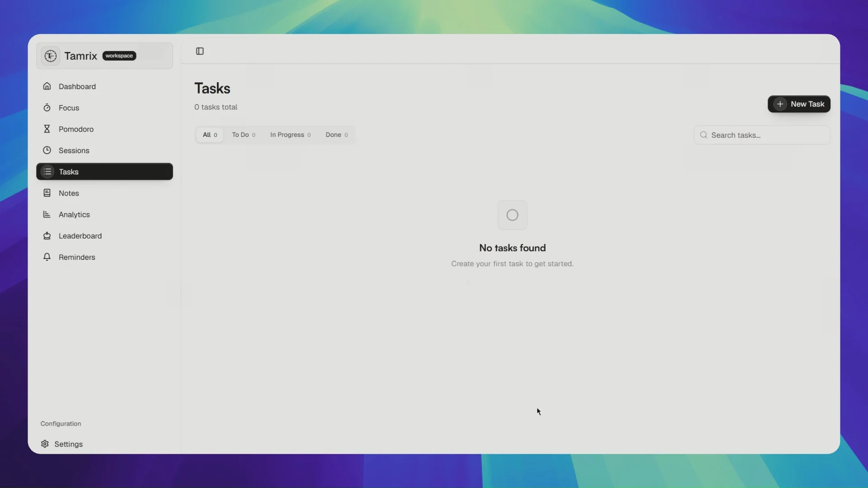The image size is (868, 488).
Task: Click the Dashboard home icon
Action: (x=47, y=86)
